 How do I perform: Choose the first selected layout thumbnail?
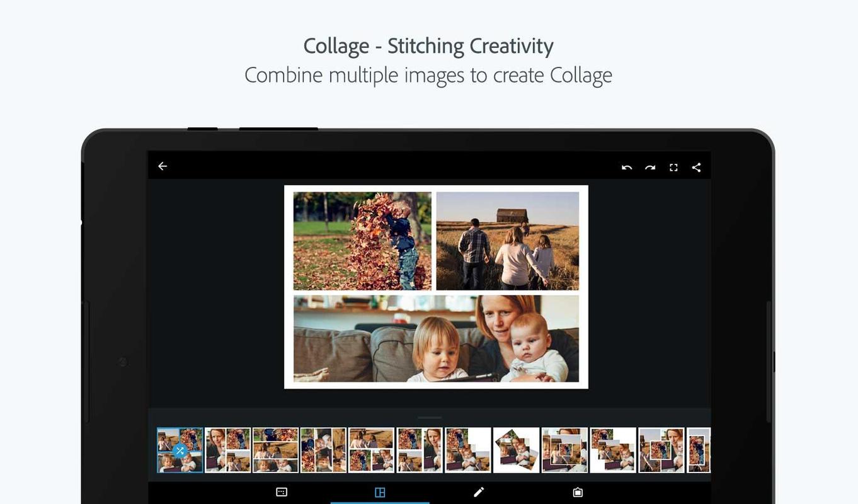click(180, 450)
